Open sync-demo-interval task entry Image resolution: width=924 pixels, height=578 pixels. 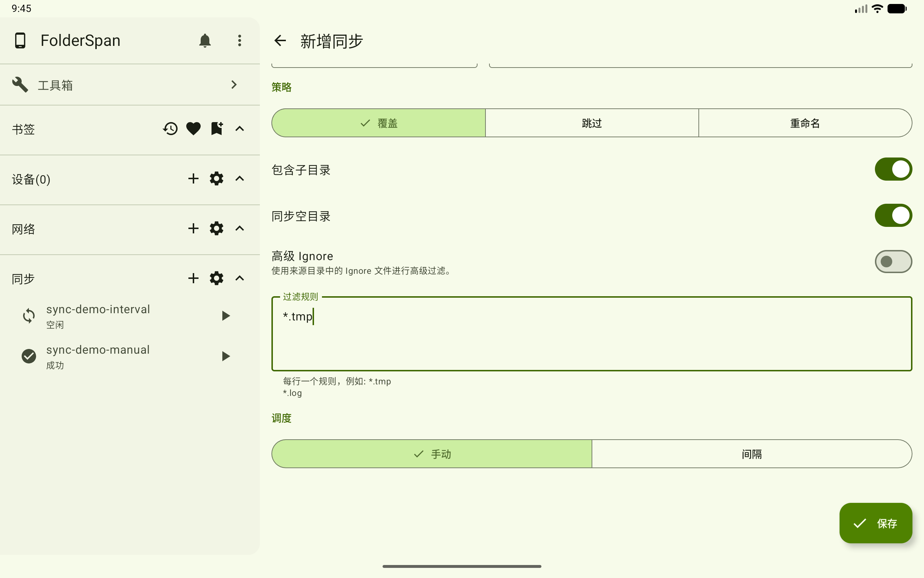(x=130, y=316)
